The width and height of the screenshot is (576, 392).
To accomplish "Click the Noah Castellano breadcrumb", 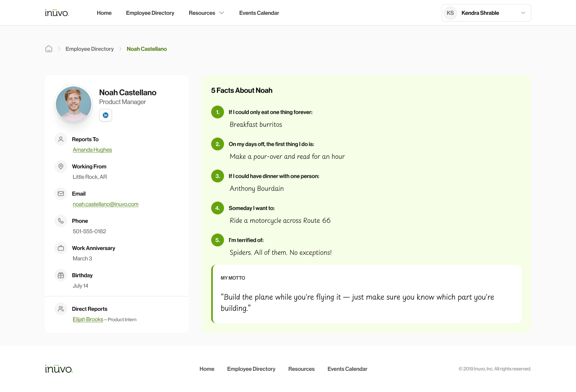I will coord(147,49).
